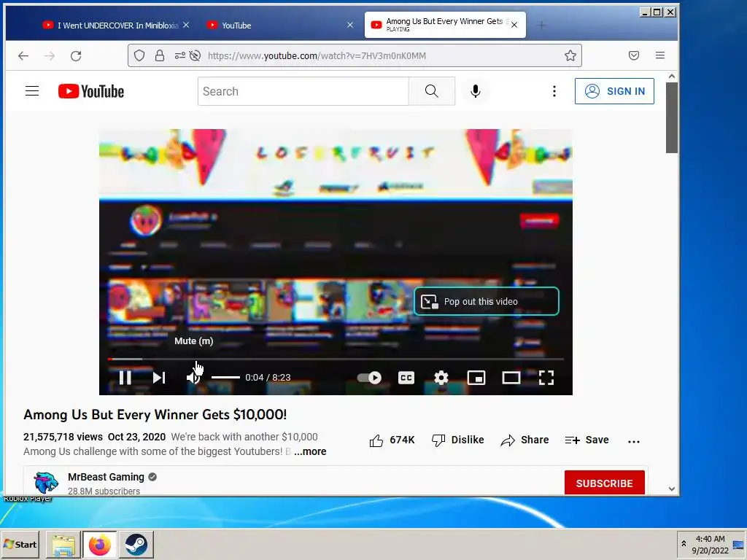This screenshot has width=747, height=560.
Task: Like the video with thumbs up
Action: (x=392, y=440)
